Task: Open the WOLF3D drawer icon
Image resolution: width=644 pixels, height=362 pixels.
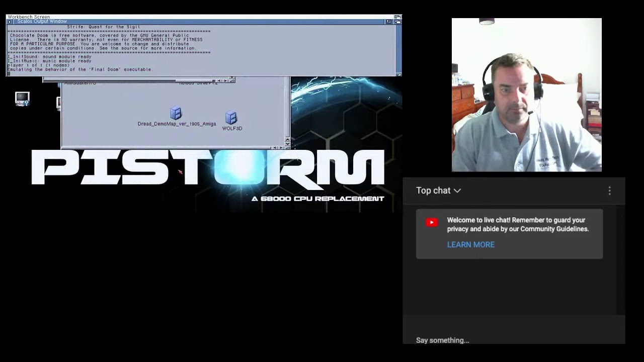Action: (x=231, y=118)
